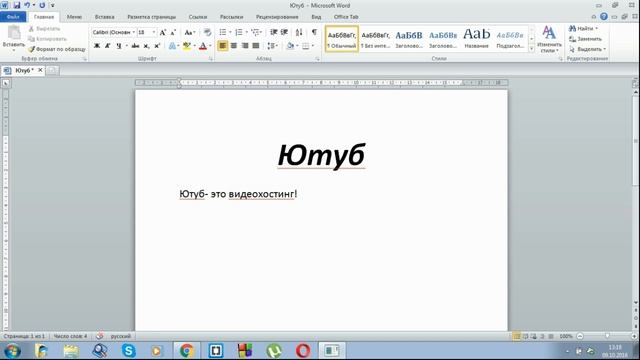Click the Decrease Indent icon
The width and height of the screenshot is (640, 360).
pos(273,32)
